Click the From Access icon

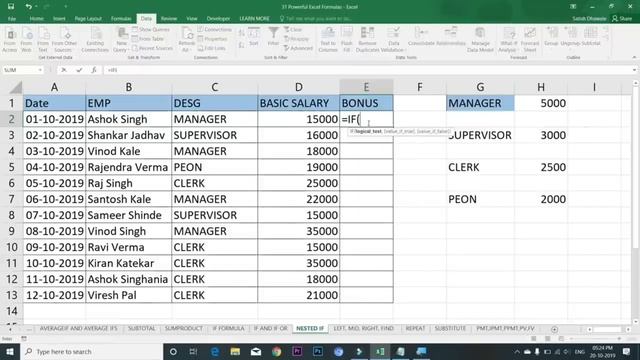point(10,40)
